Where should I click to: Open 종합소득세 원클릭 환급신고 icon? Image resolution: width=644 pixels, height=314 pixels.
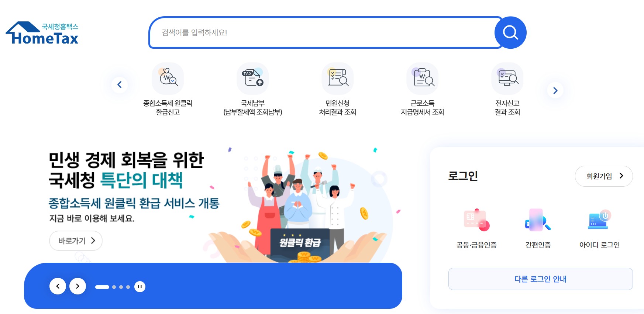point(168,79)
